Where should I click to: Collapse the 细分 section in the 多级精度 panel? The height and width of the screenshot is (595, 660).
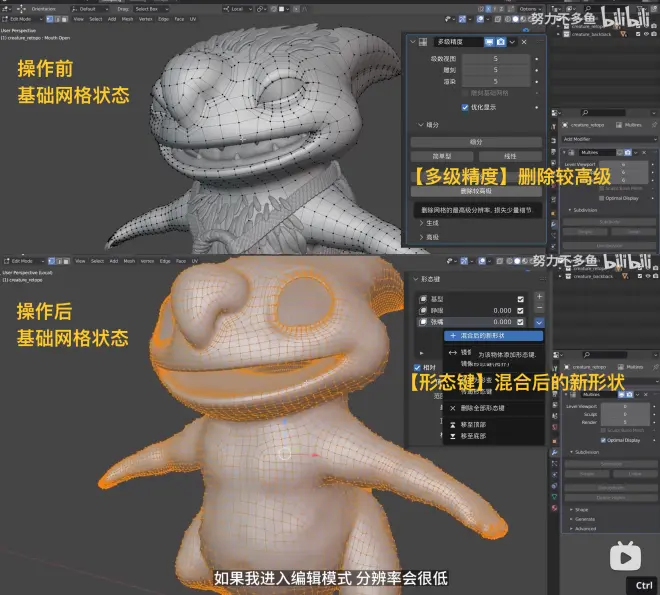(421, 125)
